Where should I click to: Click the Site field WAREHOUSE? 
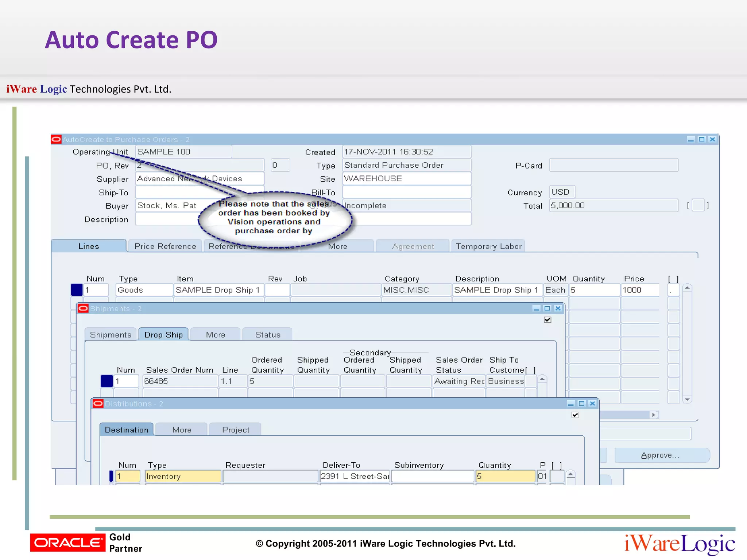[x=407, y=179]
